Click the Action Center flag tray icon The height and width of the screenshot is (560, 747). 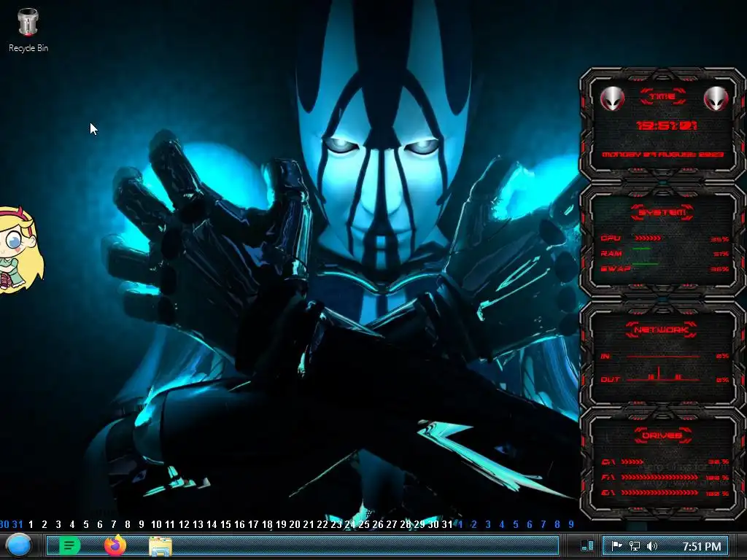[x=616, y=546]
